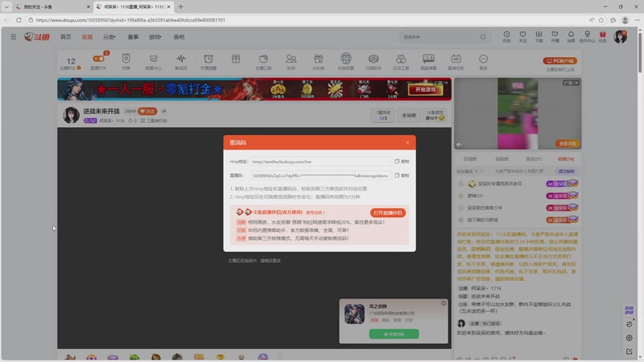Copy the rtmp address
This screenshot has height=362, width=644.
[x=402, y=162]
